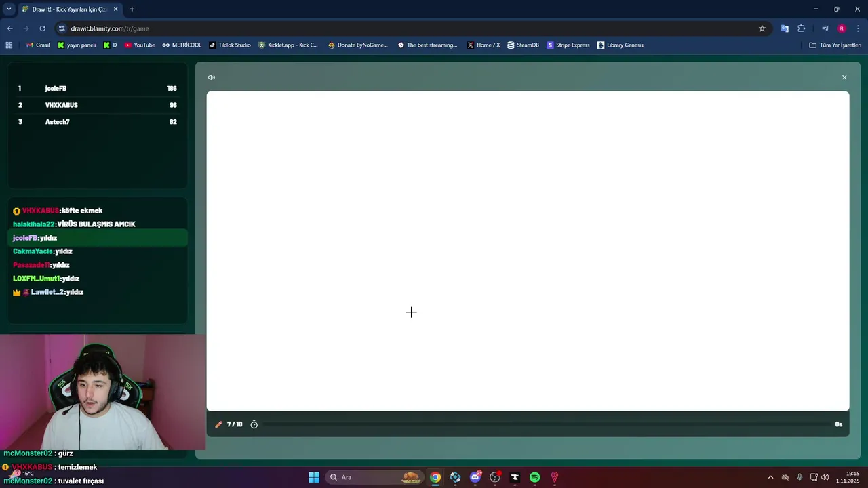Image resolution: width=868 pixels, height=488 pixels.
Task: Click the message 'köfte ekmek' in chat
Action: coord(82,211)
